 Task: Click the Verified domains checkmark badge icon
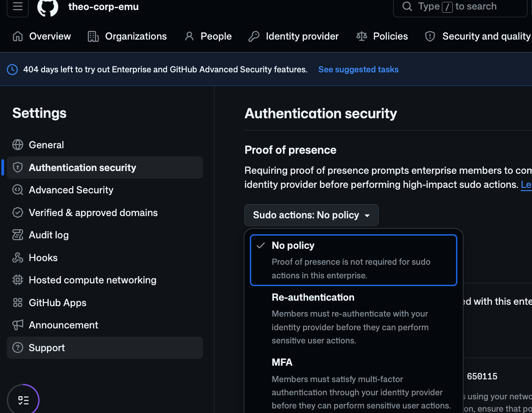coord(18,212)
